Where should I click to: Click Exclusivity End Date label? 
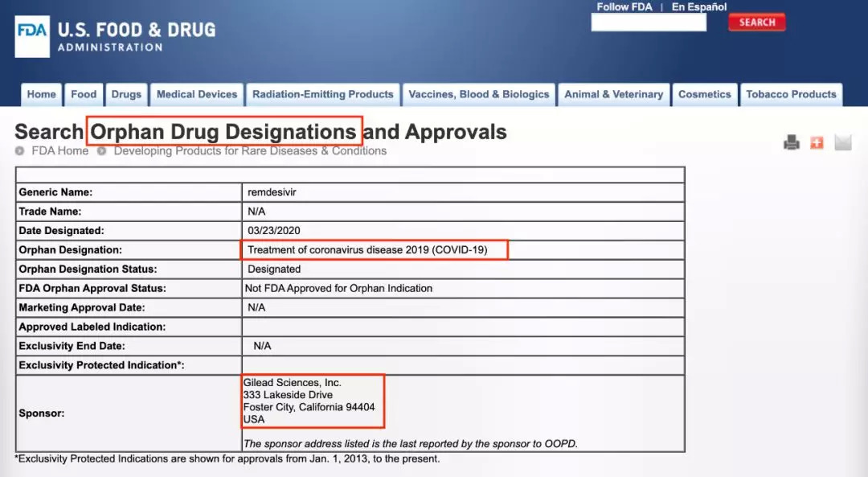click(x=72, y=346)
